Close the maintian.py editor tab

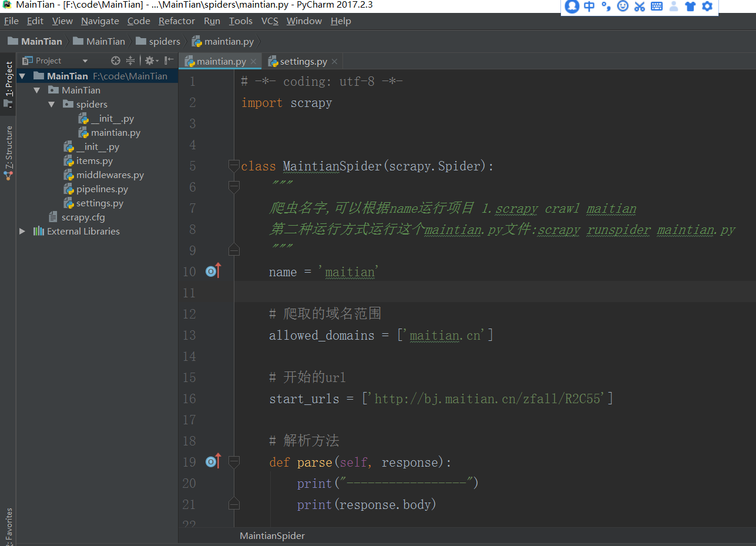pyautogui.click(x=254, y=62)
